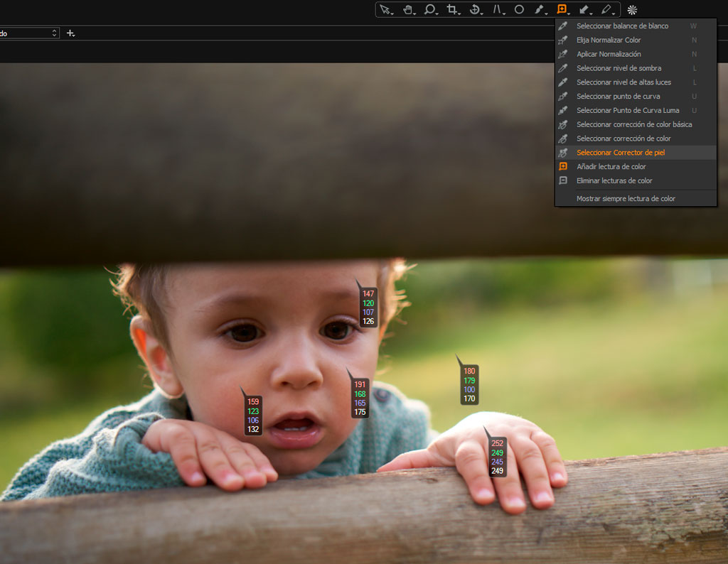Select the circle spot removal tool
Screen dimensions: 728x564
[519, 10]
